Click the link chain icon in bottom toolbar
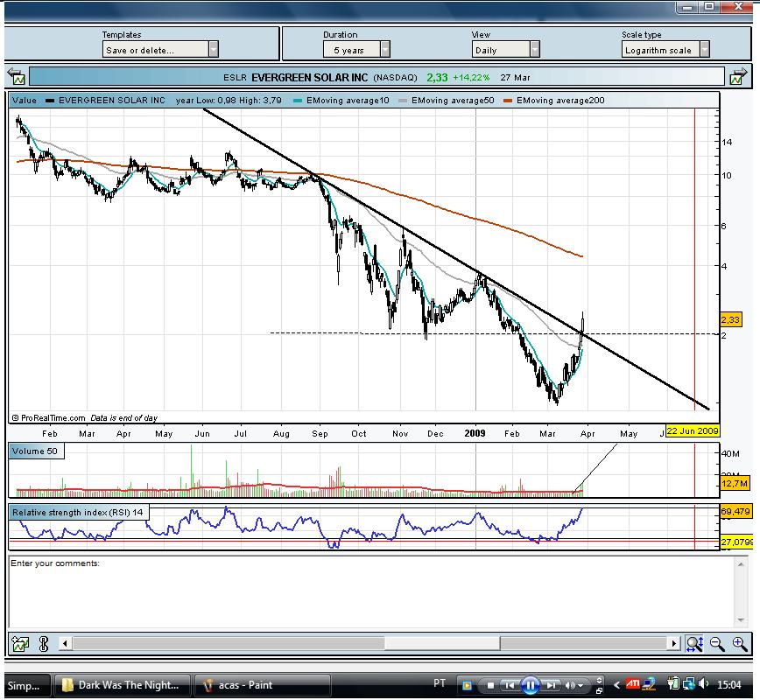Image resolution: width=760 pixels, height=700 pixels. pos(44,644)
